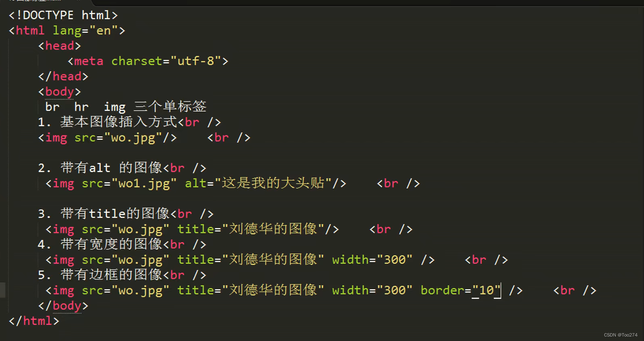This screenshot has width=644, height=341.
Task: Click the closing </head> tag
Action: click(x=63, y=76)
